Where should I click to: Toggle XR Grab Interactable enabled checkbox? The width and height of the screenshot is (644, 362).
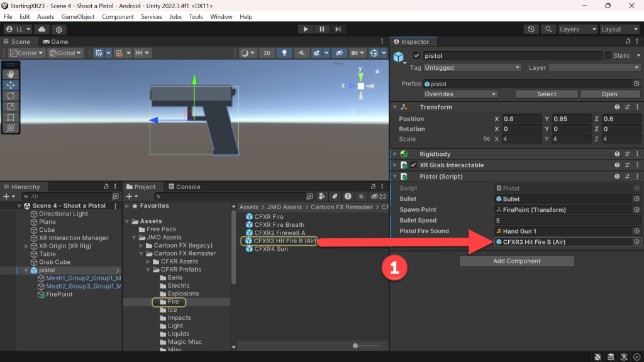(413, 165)
